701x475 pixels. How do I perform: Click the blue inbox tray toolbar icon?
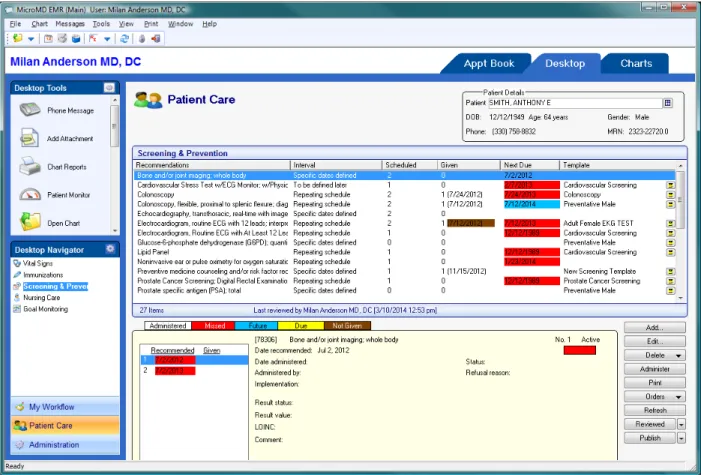click(76, 39)
